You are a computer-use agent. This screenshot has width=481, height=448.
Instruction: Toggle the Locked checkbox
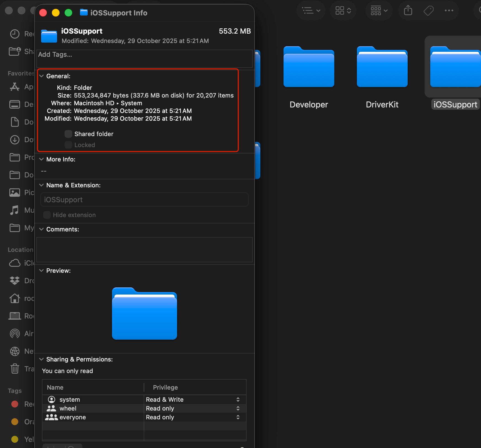pyautogui.click(x=68, y=145)
